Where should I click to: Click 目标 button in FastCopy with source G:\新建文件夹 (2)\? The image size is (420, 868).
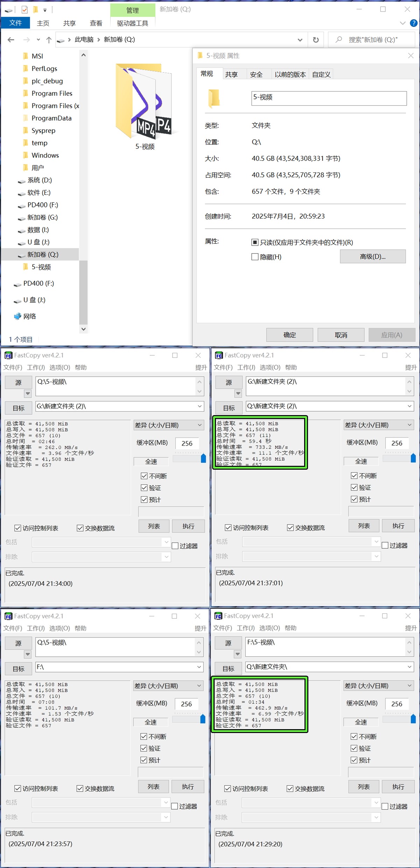click(229, 408)
